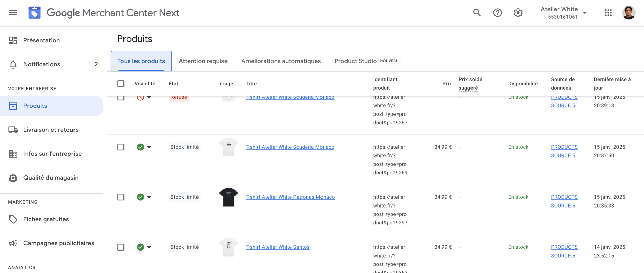Select the Tous les produits tab

click(141, 61)
